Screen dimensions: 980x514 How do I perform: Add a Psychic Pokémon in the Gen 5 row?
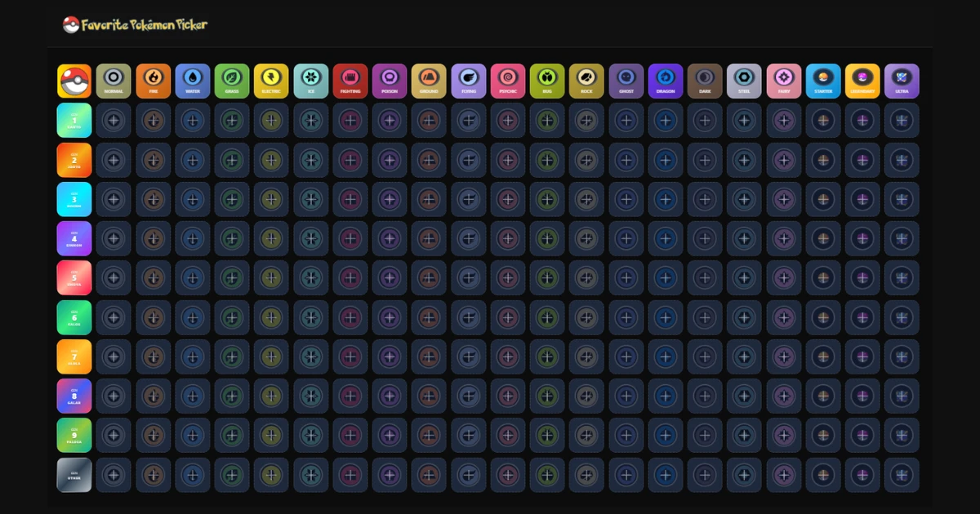508,277
